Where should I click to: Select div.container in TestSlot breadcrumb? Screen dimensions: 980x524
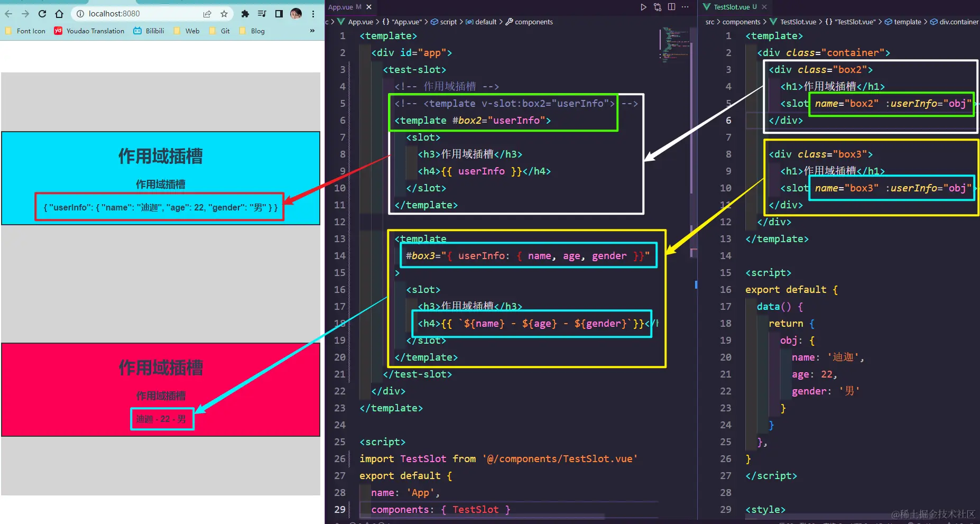[x=955, y=22]
